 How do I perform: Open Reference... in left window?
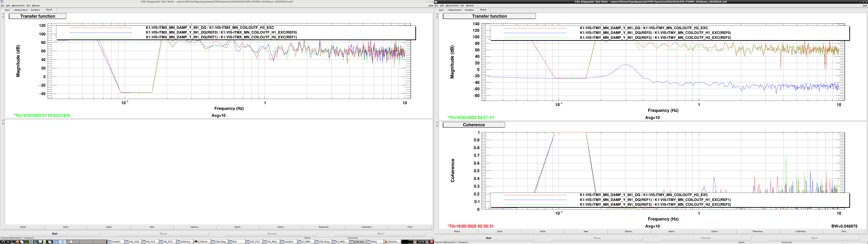324,227
